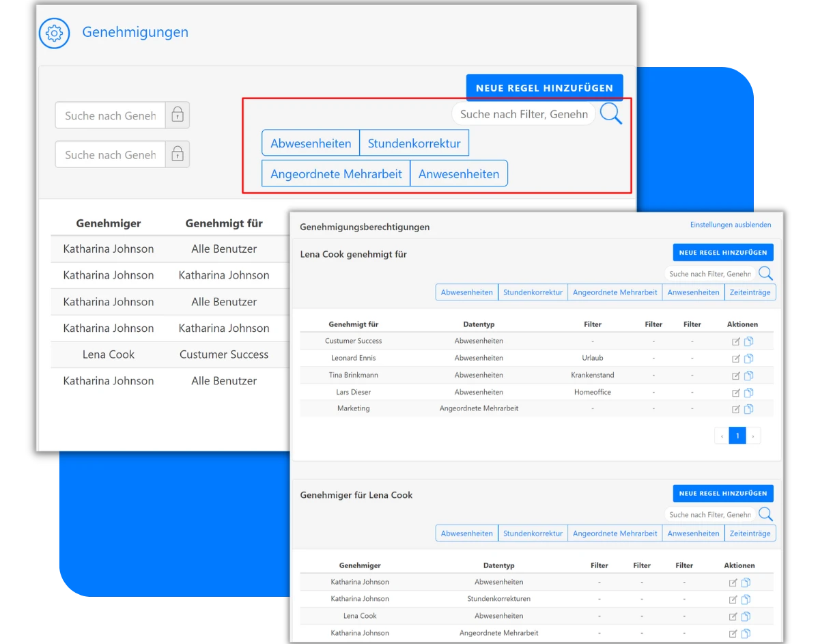The width and height of the screenshot is (818, 644).
Task: Click the top NEUE REGEL HINZUFÜGEN button
Action: tap(544, 87)
